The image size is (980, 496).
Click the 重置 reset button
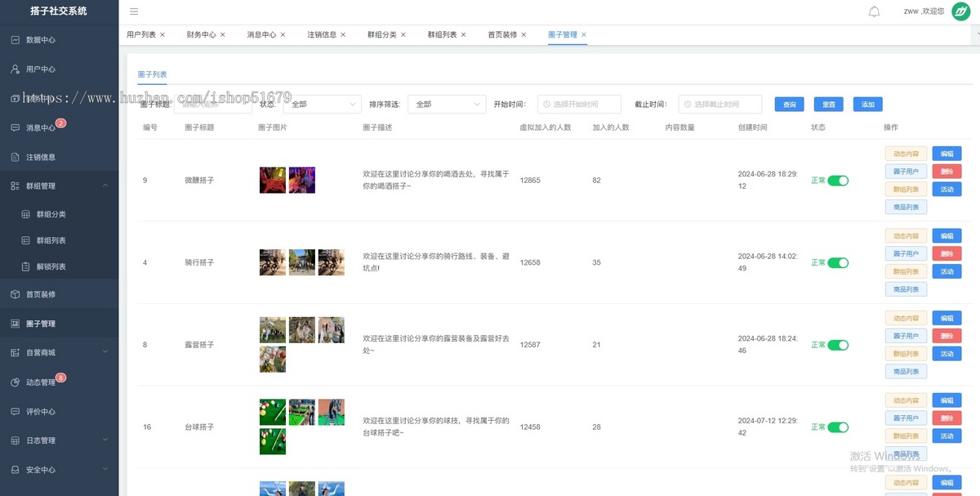[829, 105]
